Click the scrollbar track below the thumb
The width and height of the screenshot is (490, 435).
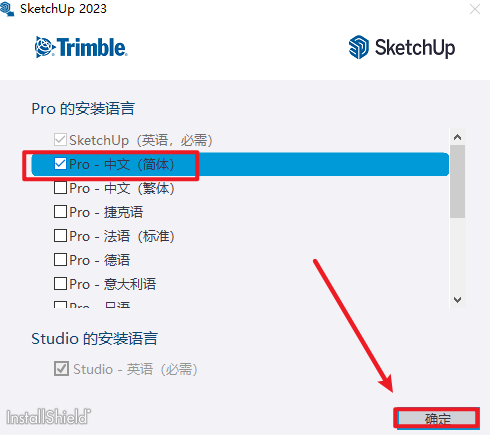coord(457,255)
